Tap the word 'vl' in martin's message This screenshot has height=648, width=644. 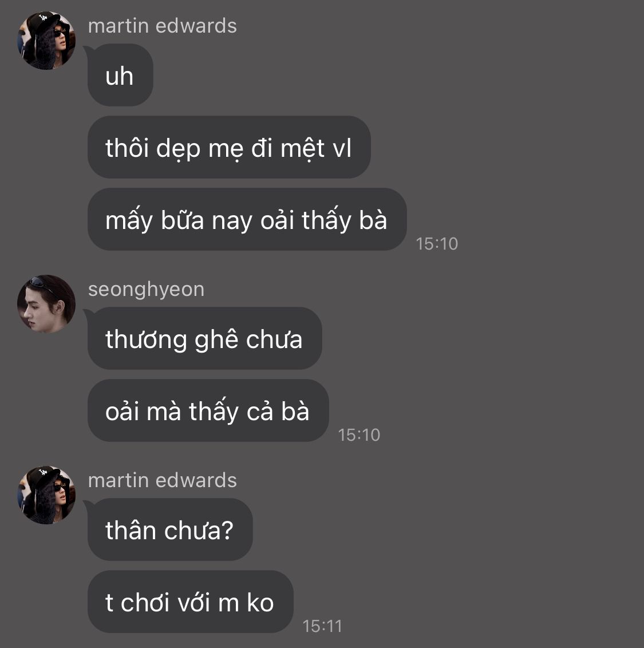[x=342, y=148]
